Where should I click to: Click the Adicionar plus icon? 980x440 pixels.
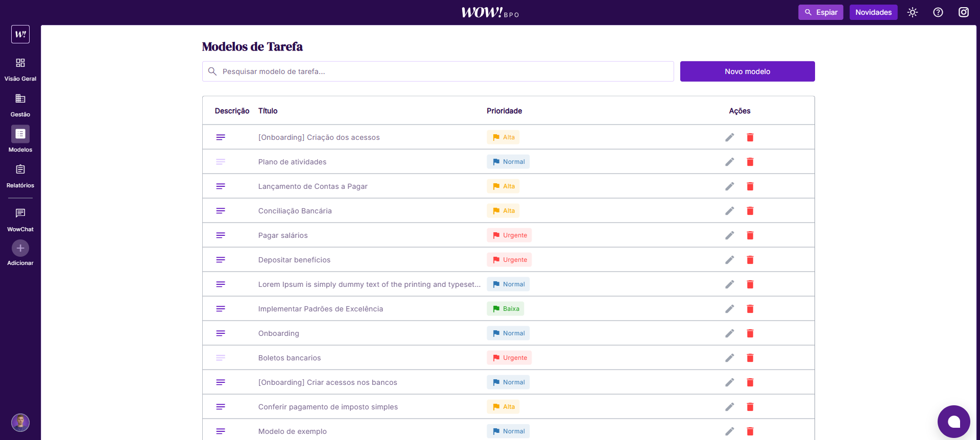point(20,249)
